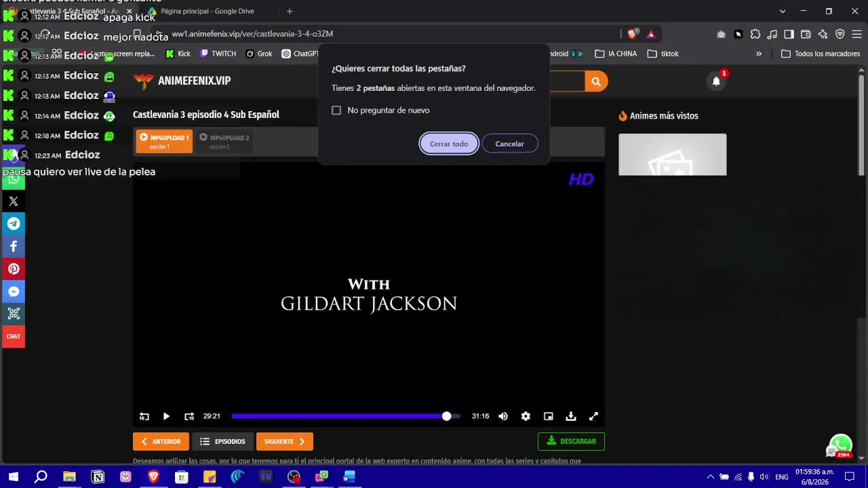This screenshot has height=488, width=868.
Task: Open the TWITCH bookmark
Action: [218, 54]
